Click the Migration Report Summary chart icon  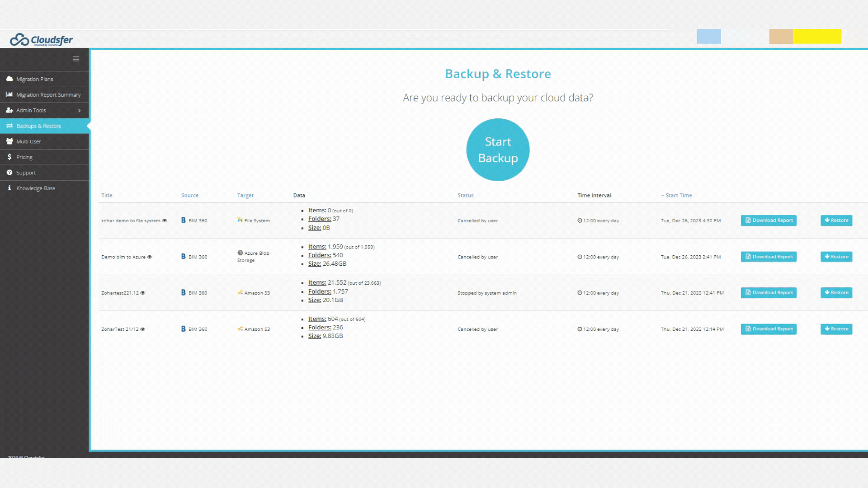click(x=9, y=94)
